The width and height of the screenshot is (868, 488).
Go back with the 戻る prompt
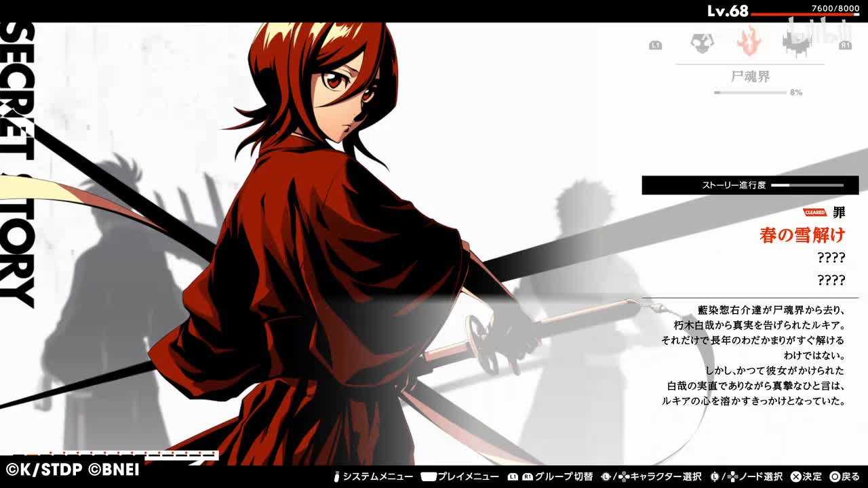pyautogui.click(x=850, y=476)
